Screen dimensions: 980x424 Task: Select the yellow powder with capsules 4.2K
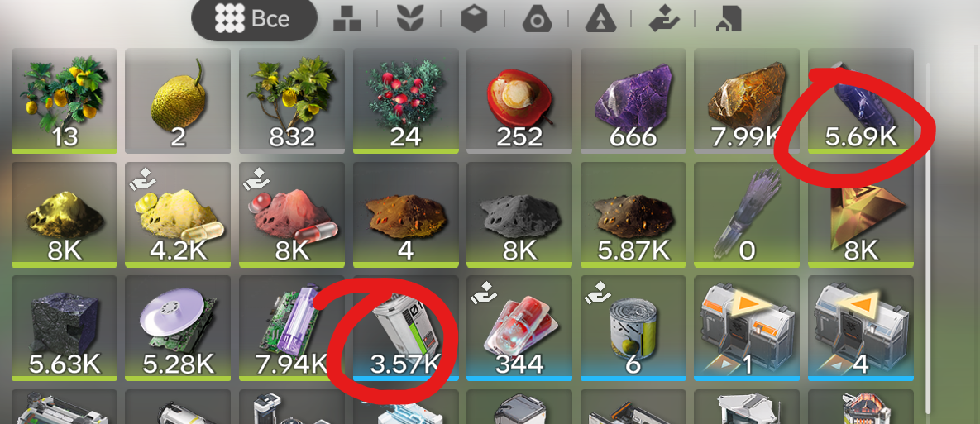click(x=178, y=214)
